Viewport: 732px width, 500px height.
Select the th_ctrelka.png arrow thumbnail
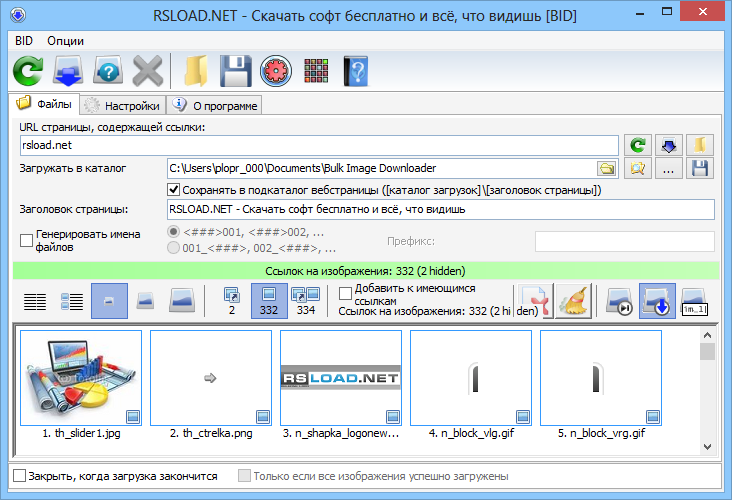(x=211, y=378)
